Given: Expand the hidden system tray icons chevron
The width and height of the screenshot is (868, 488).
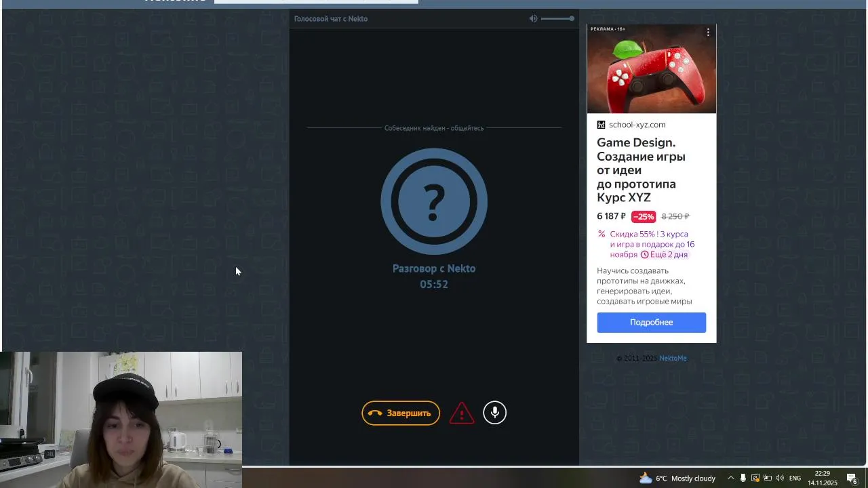Looking at the screenshot, I should tap(730, 478).
